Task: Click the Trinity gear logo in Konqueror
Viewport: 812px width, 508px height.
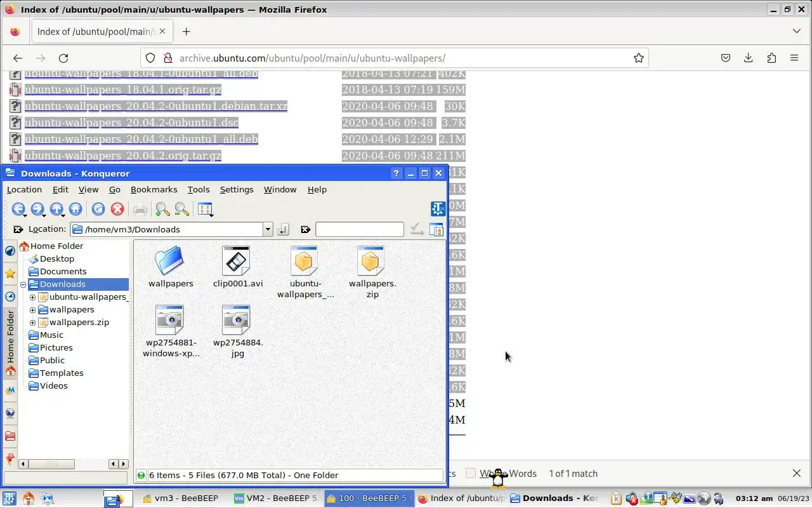Action: coord(438,209)
